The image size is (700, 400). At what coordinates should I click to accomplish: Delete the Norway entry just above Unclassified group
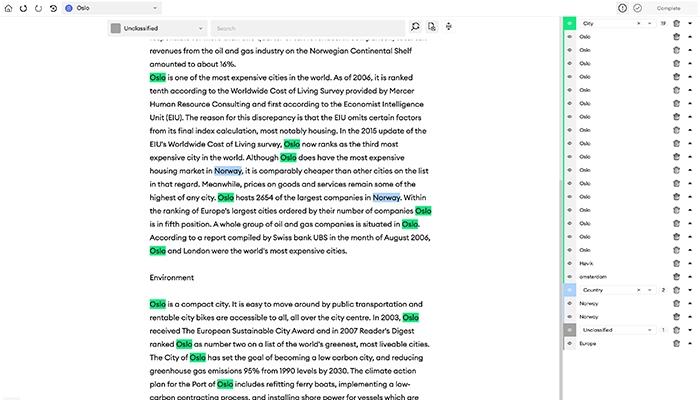pyautogui.click(x=676, y=317)
